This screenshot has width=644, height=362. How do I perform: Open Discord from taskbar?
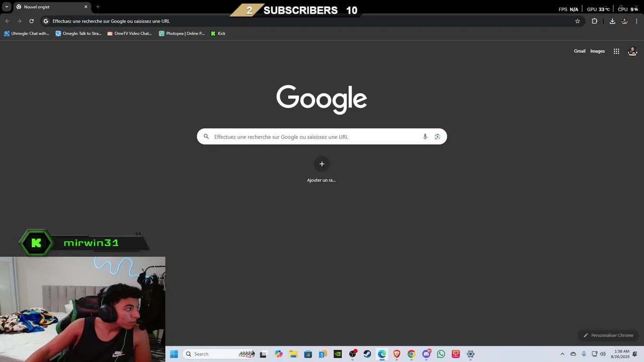[427, 354]
